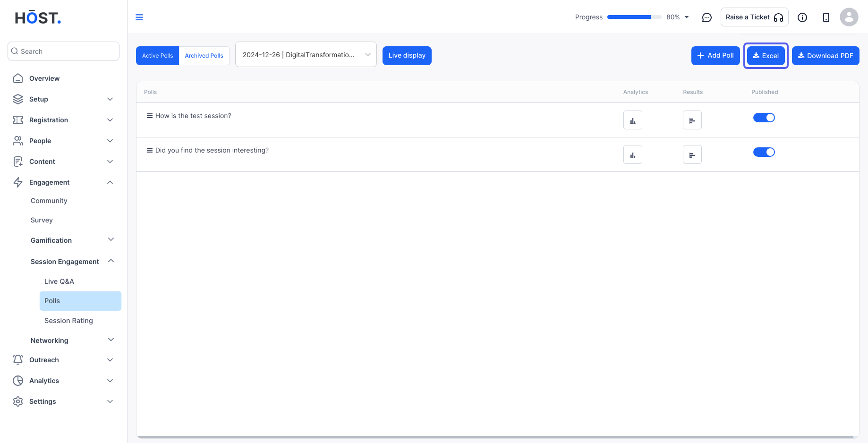Click the Live display button
The height and width of the screenshot is (443, 868).
pos(407,56)
